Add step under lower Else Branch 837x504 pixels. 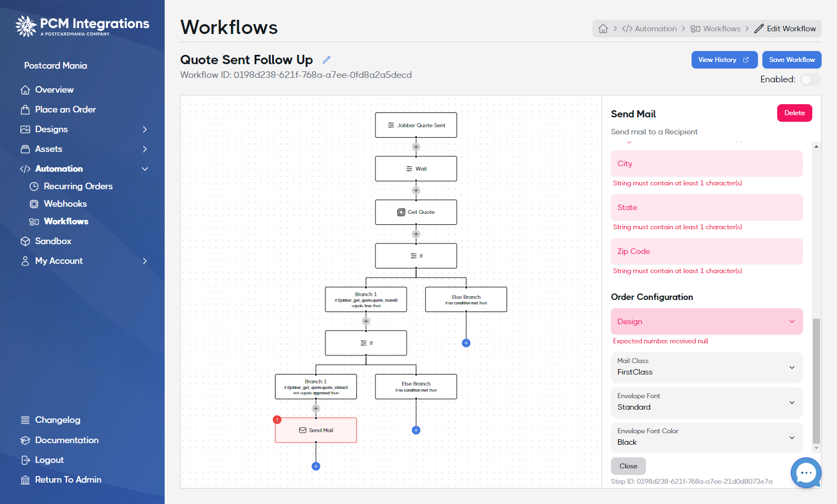pos(416,431)
